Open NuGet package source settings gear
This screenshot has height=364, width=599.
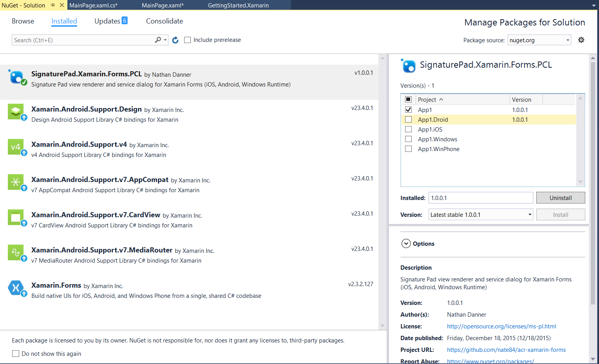581,40
